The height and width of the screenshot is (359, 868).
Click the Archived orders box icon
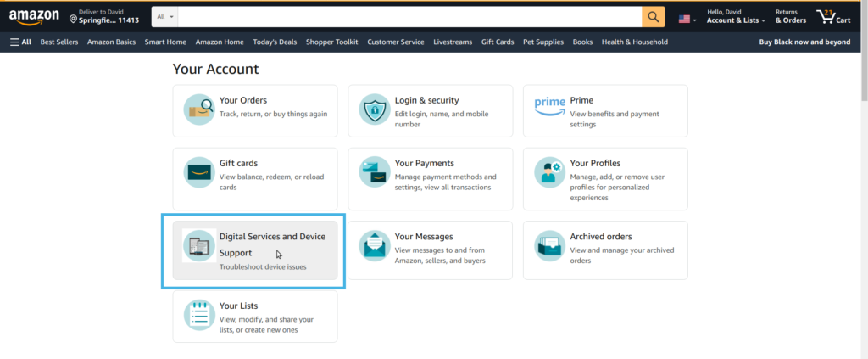coord(549,245)
